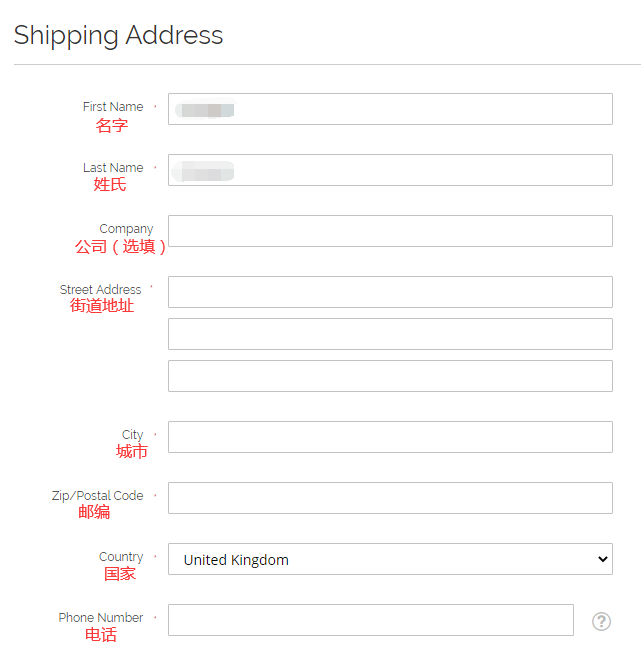Click the phone number help question mark icon
Screen dimensions: 641x667
click(x=601, y=621)
